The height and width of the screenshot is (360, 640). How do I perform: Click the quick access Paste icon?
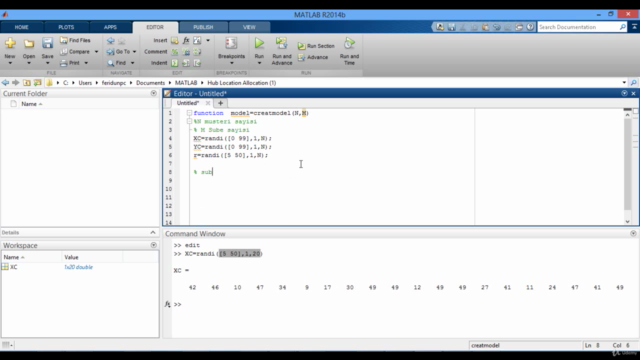point(485,27)
